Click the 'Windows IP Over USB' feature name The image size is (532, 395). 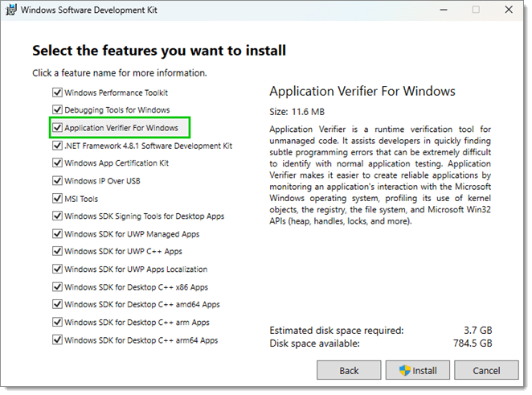(x=102, y=181)
